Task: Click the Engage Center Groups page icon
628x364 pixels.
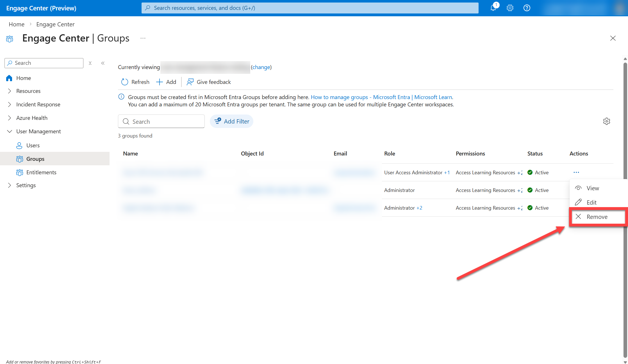Action: pos(10,39)
